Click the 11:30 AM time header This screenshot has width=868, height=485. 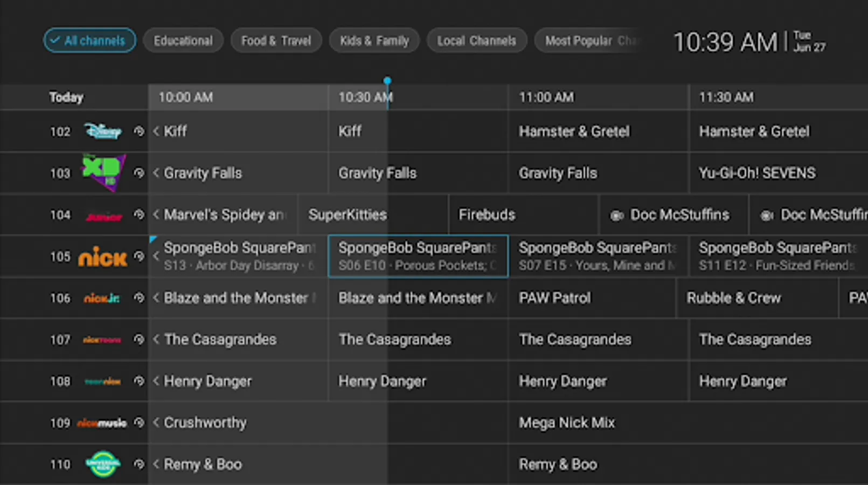pos(726,97)
